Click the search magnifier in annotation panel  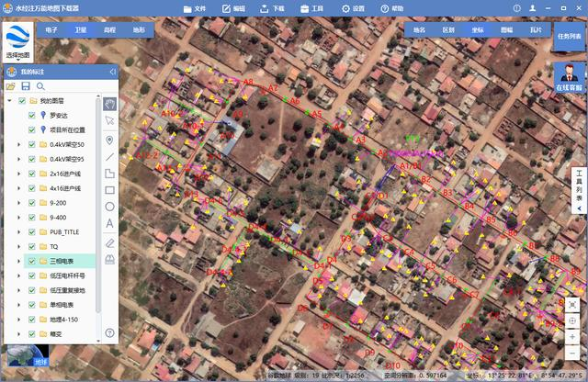point(40,86)
